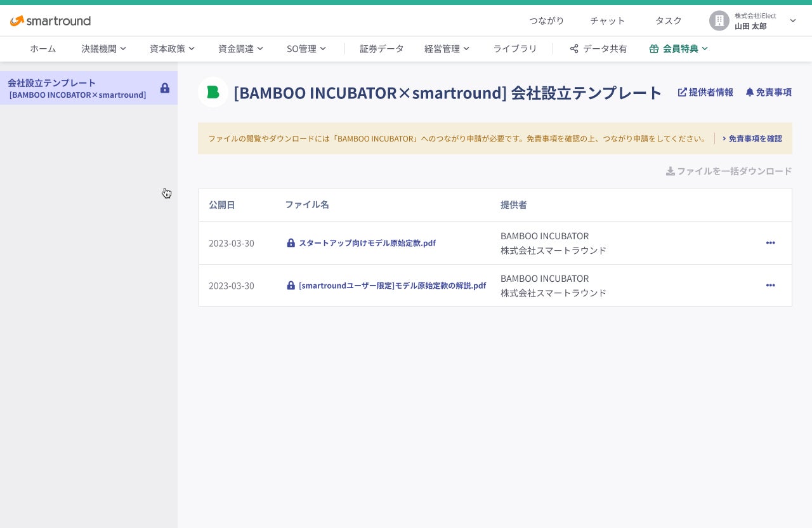Click ファイルを一括ダウンロード button
Image resolution: width=812 pixels, height=528 pixels.
coord(729,171)
